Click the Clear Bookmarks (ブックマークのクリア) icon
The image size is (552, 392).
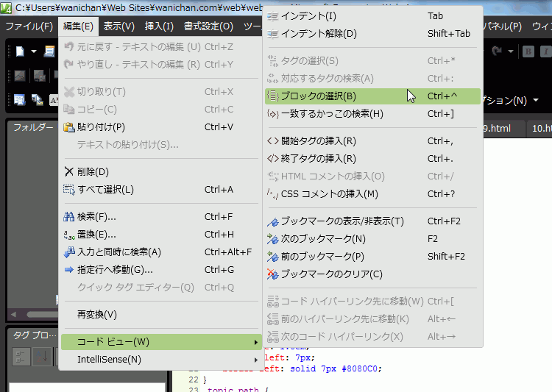point(273,274)
